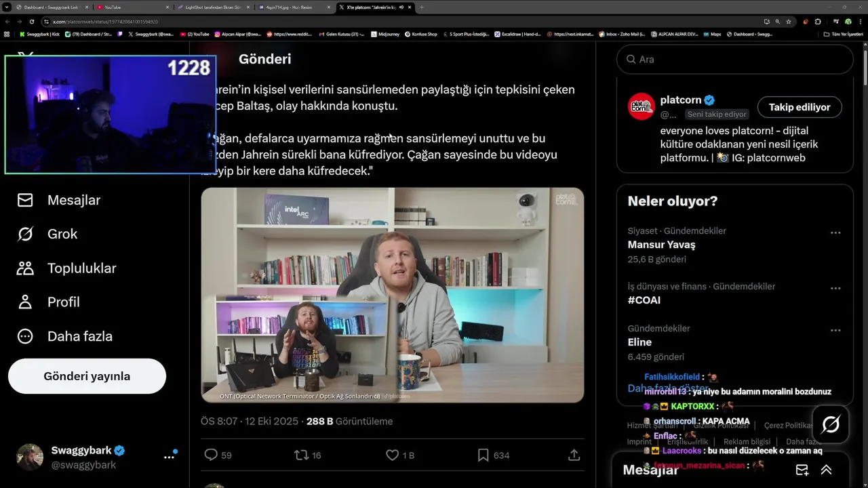Open the Çerez Politikası footer link

[789, 426]
